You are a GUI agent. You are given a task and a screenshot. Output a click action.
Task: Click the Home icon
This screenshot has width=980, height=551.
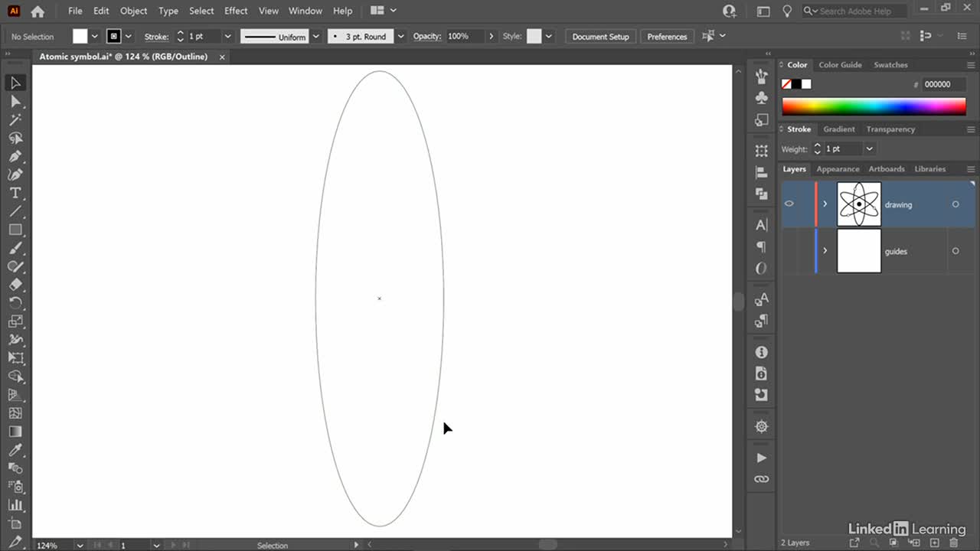click(x=38, y=11)
